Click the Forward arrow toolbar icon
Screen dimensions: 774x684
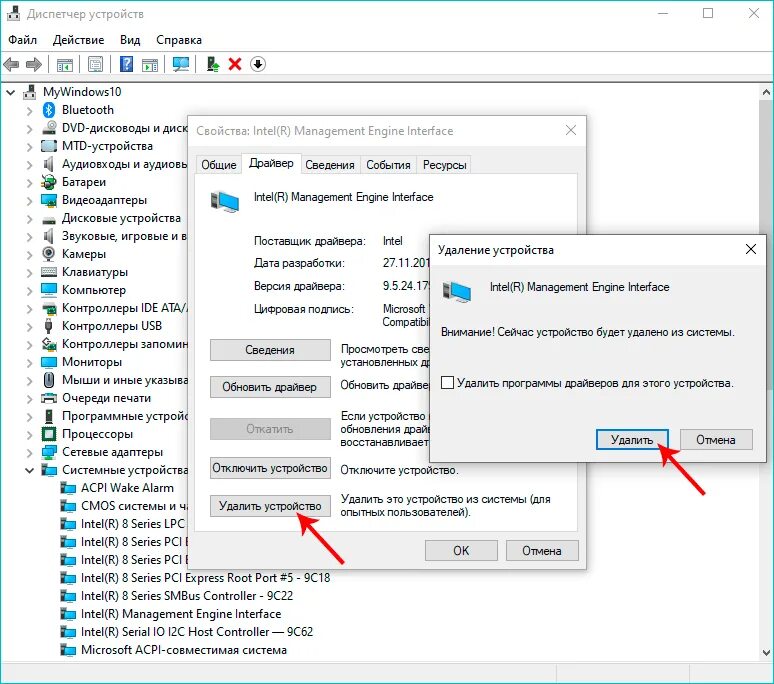34,64
